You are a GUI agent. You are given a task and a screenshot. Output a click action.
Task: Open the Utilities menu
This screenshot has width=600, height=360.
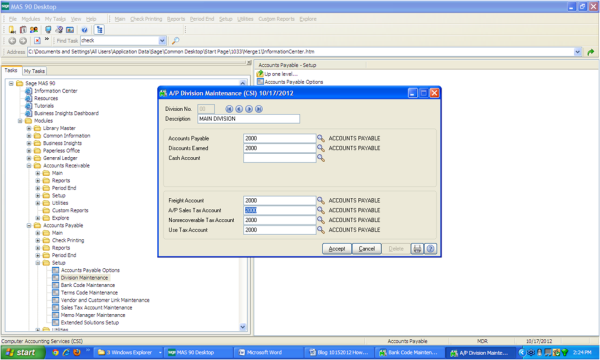pos(245,19)
